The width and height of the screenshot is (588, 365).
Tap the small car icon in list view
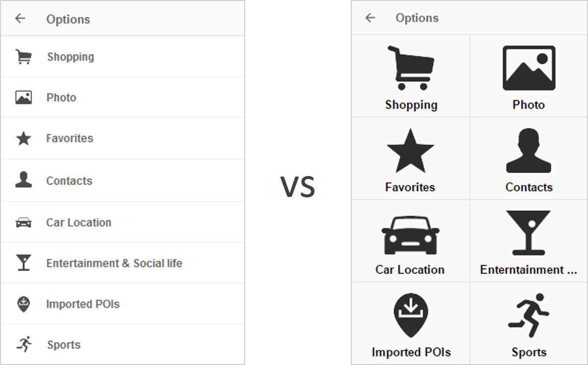point(24,222)
